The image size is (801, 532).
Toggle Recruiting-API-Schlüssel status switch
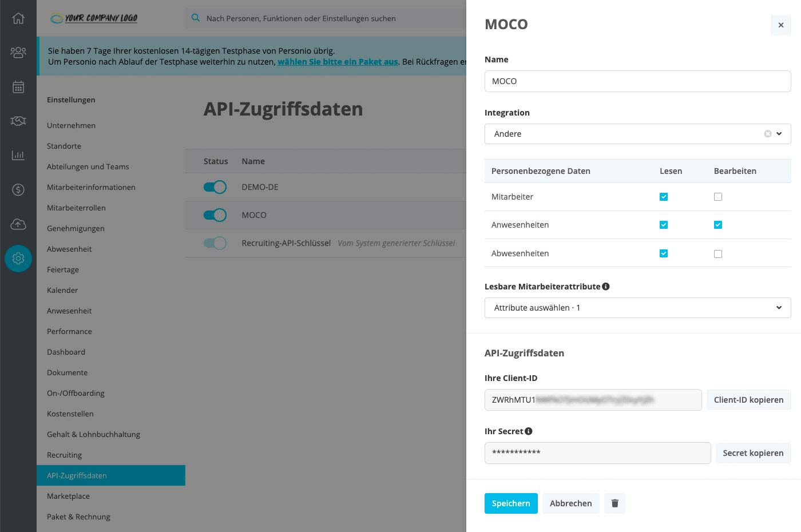coord(215,243)
